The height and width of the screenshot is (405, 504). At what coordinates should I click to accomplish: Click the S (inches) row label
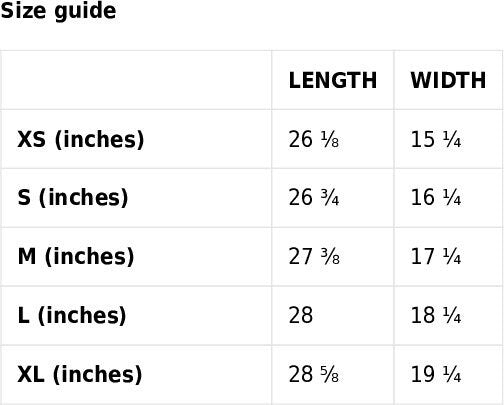point(73,198)
